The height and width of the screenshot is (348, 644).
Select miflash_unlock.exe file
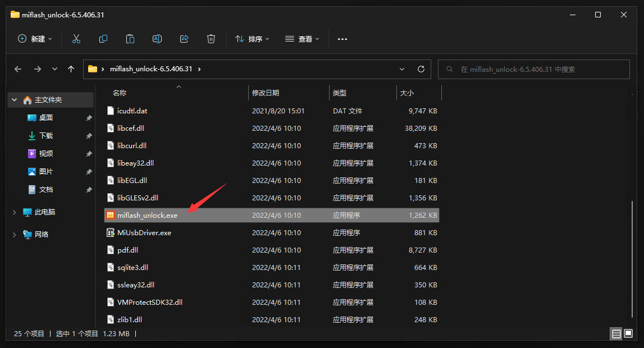pyautogui.click(x=147, y=215)
